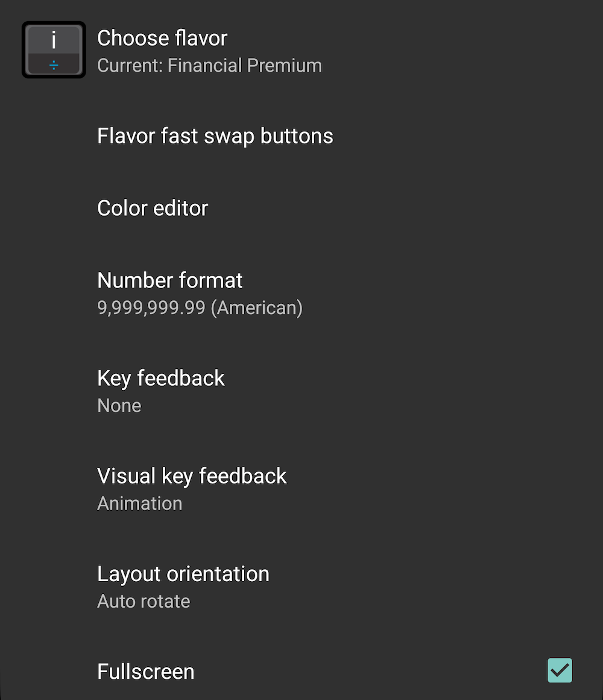Viewport: 603px width, 700px height.
Task: Click the blue division symbol on flavor icon
Action: point(54,66)
